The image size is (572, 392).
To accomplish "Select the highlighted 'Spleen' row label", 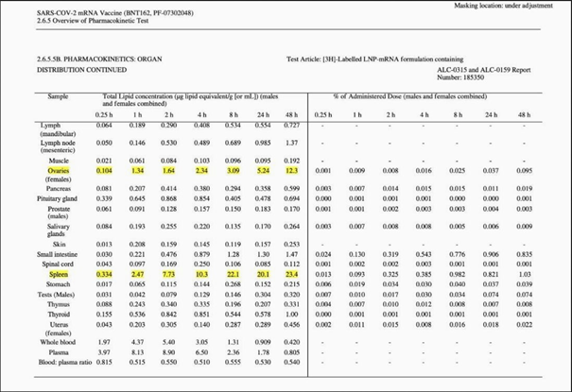I will [x=59, y=274].
